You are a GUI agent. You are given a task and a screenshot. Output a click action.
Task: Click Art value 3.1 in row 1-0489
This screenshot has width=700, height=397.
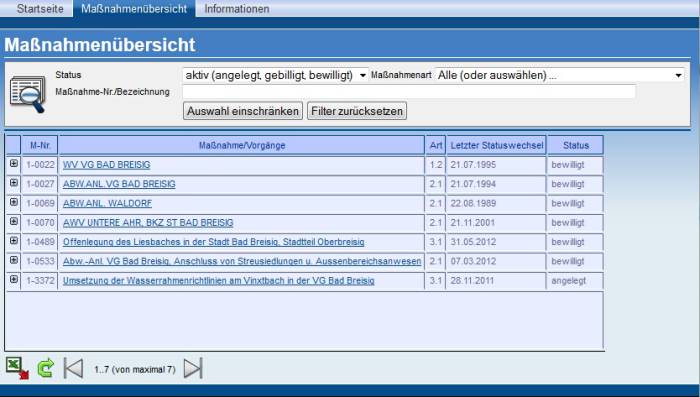436,242
